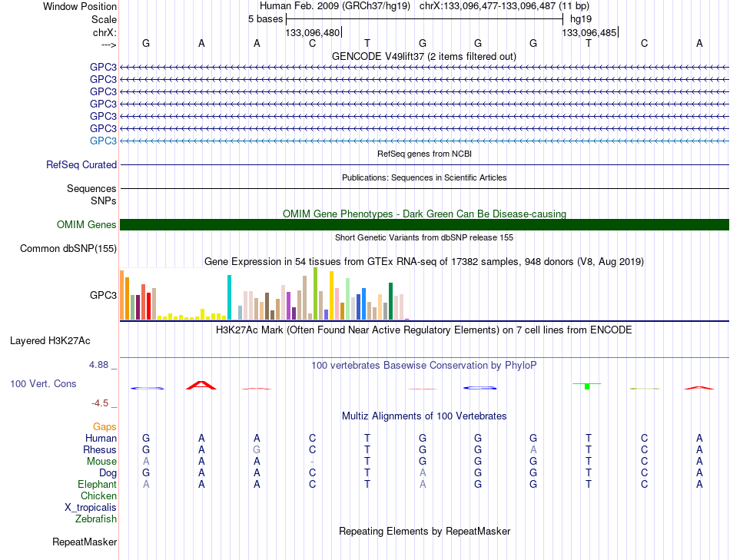The height and width of the screenshot is (560, 730).
Task: Click the Common dbSNP(155) track label
Action: [x=68, y=249]
